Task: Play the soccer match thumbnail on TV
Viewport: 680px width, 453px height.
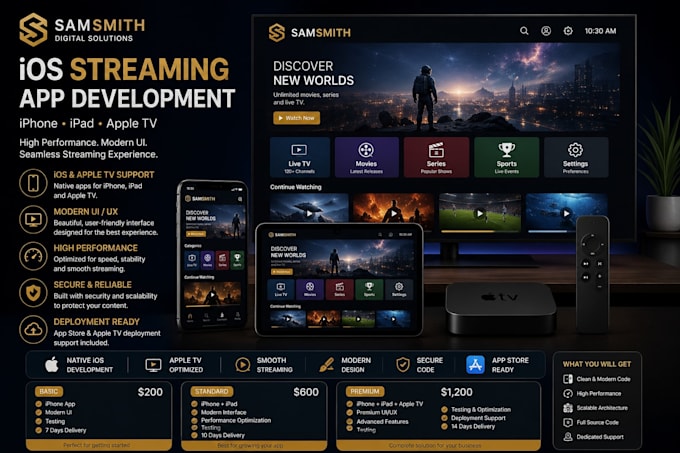Action: (x=480, y=212)
